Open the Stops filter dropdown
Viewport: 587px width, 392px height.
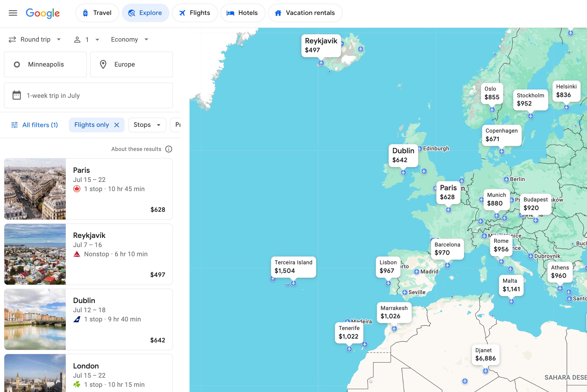pos(147,125)
